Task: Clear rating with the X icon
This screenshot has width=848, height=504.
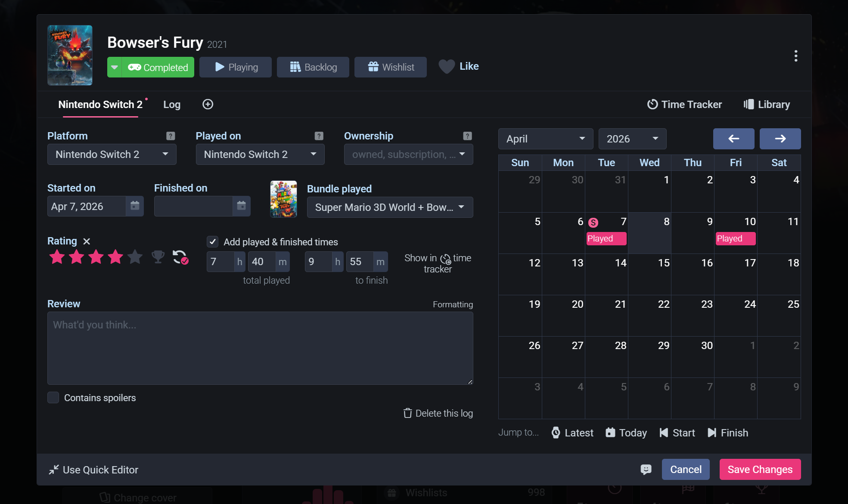Action: coord(87,241)
